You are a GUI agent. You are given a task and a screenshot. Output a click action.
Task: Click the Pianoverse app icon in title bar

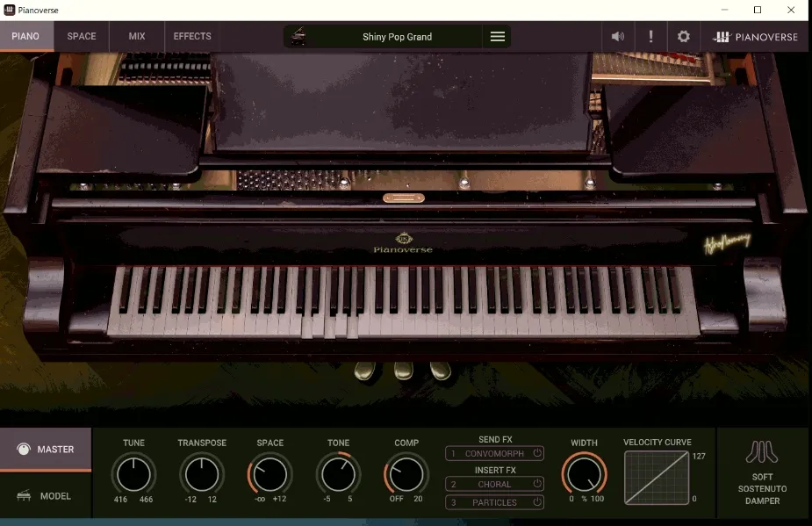point(10,10)
